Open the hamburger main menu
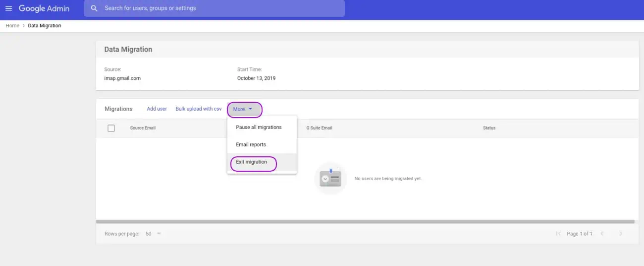 [8, 8]
